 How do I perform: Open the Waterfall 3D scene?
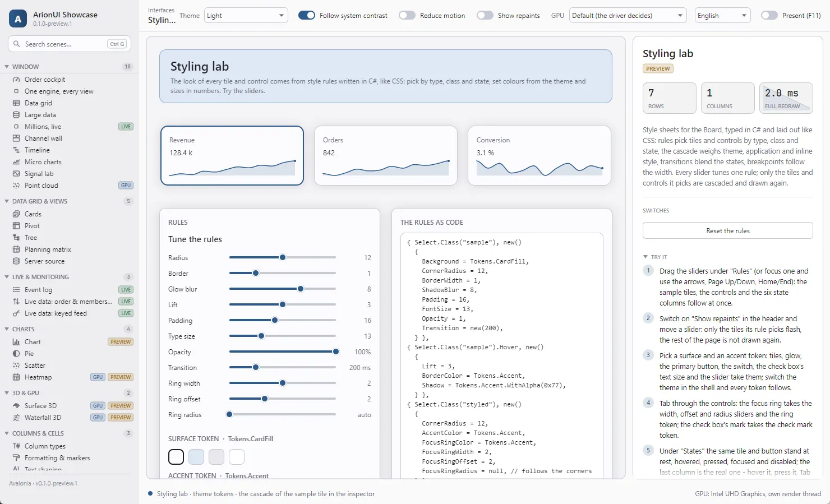[70, 418]
